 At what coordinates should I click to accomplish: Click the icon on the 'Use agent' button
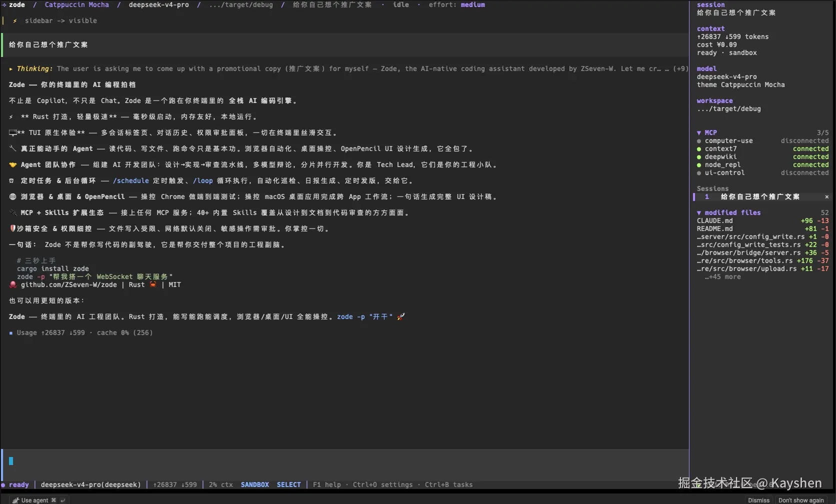16,500
